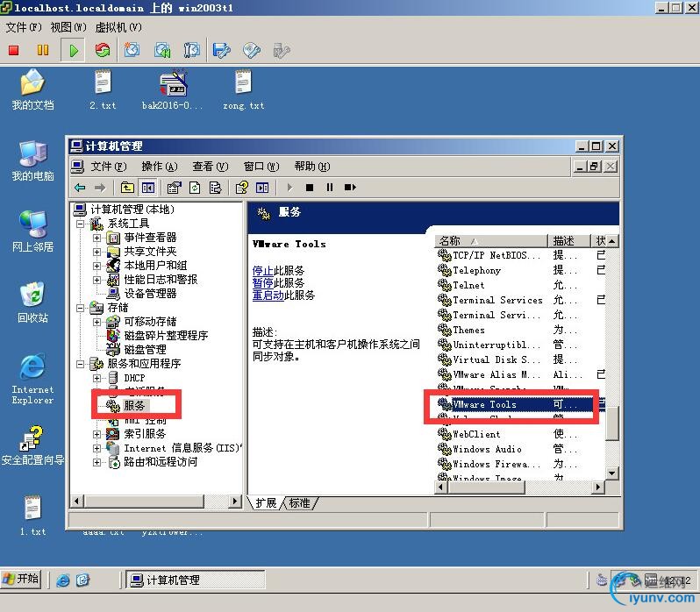Viewport: 700px width, 612px height.
Task: Open Internet Explorer desktop icon
Action: coord(32,379)
